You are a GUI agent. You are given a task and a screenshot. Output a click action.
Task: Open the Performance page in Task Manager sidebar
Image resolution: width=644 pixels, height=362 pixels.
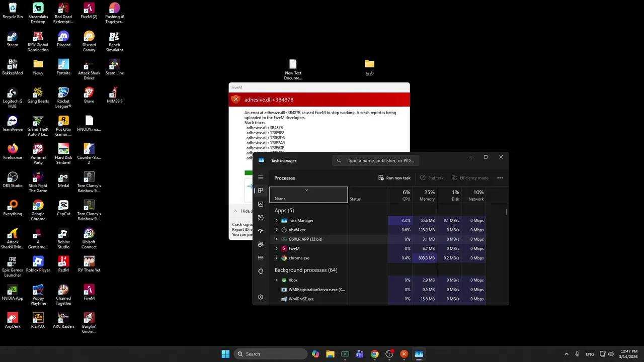click(261, 204)
